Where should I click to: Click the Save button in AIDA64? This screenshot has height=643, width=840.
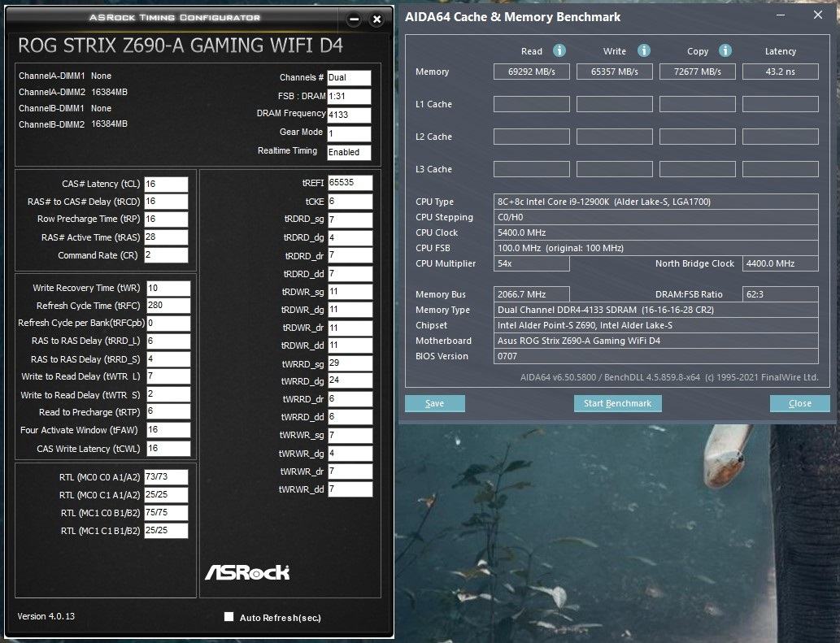click(434, 403)
